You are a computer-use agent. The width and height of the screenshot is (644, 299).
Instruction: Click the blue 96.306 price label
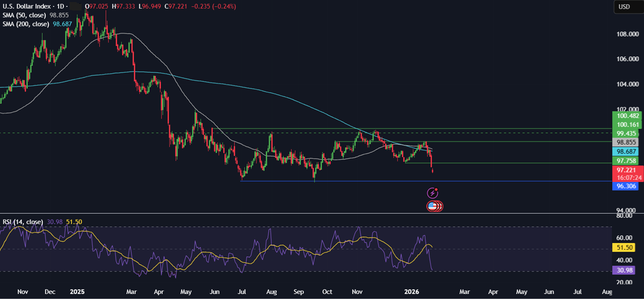click(626, 186)
